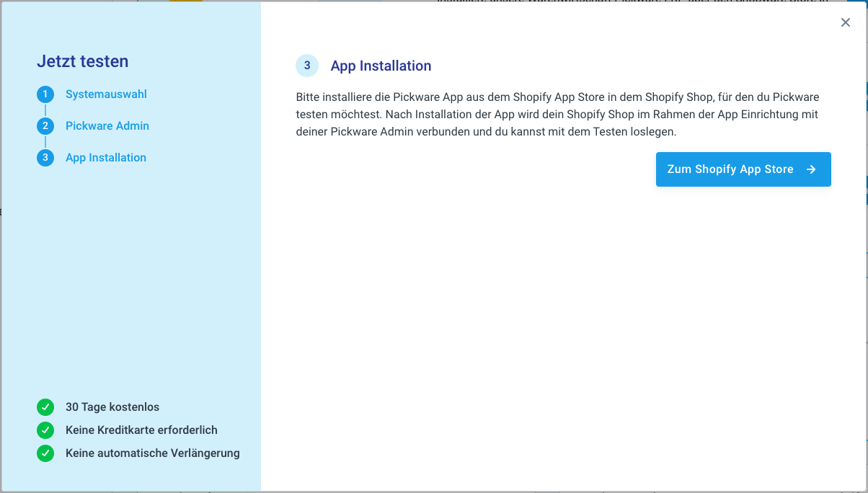Click green checkmark beside 30 Tage kostenlos
The height and width of the screenshot is (493, 868).
[45, 407]
